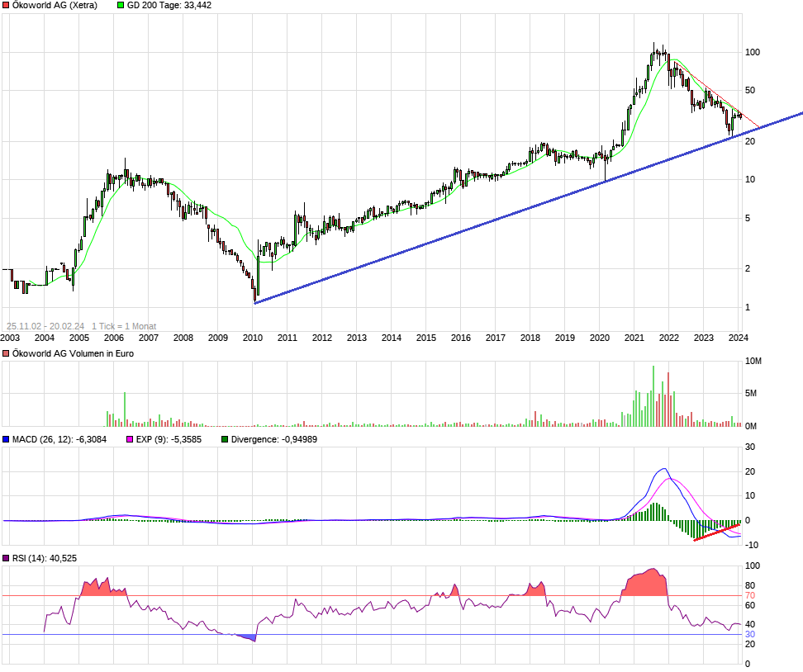Click the 10M volume axis label
The image size is (803, 672).
coord(753,362)
